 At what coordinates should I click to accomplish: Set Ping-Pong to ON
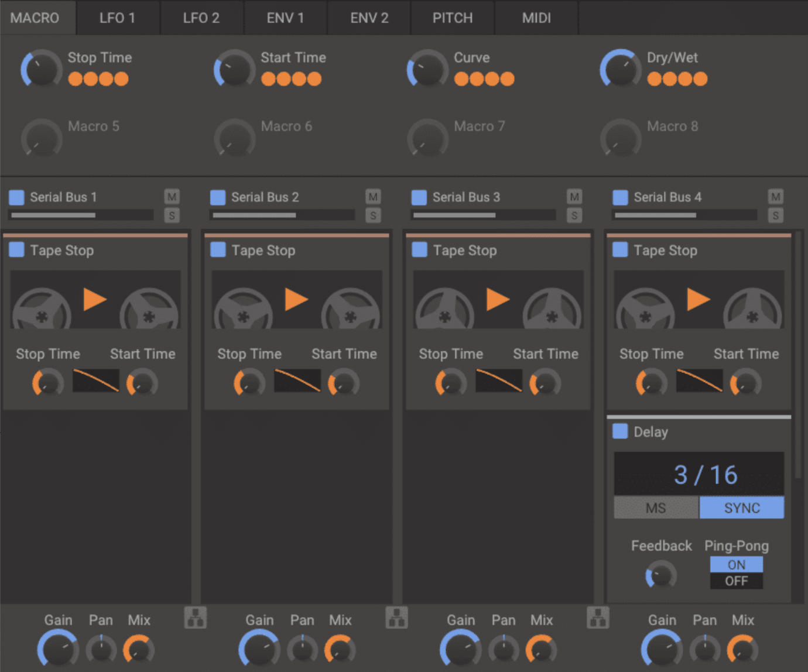pos(737,564)
